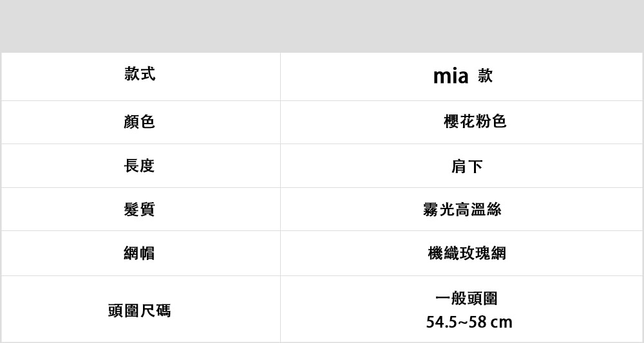Viewport: 644px width, 343px height.
Task: Click the 款式 row label
Action: coord(140,75)
